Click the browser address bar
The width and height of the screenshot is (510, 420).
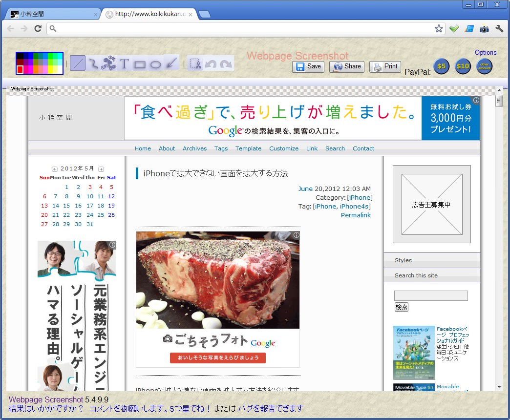(246, 29)
